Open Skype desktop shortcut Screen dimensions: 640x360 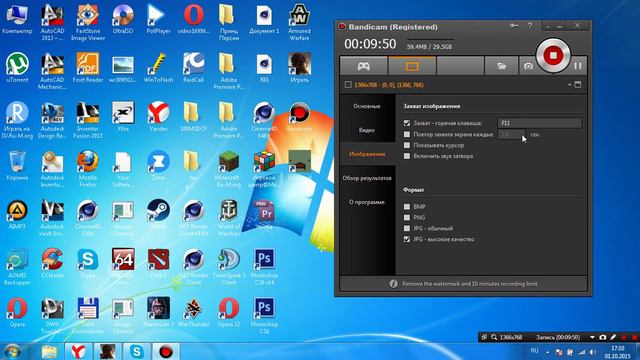pos(88,264)
